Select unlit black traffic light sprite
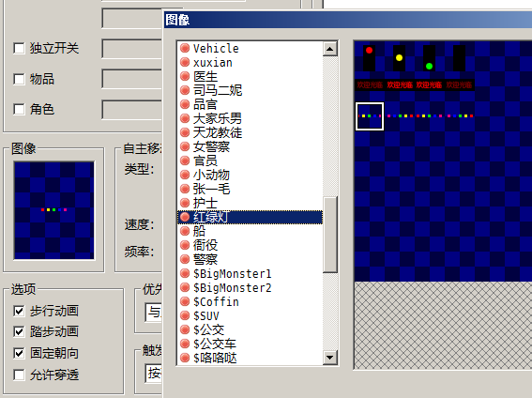This screenshot has width=532, height=398. tap(459, 57)
